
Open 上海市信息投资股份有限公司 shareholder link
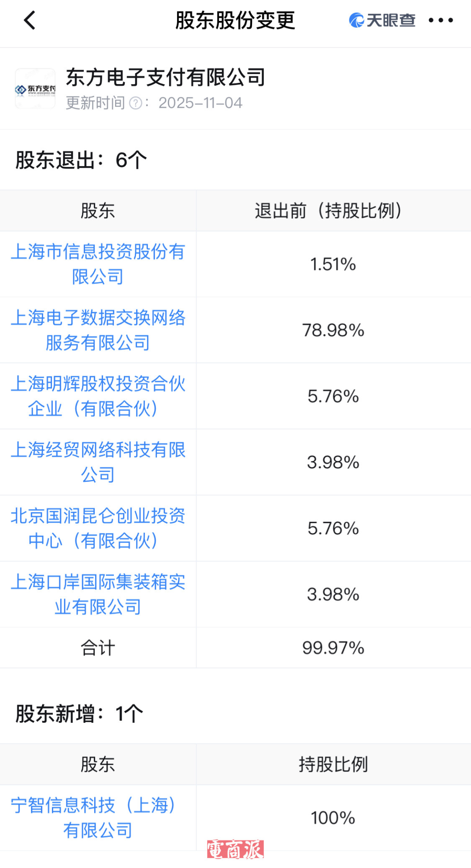tap(98, 264)
